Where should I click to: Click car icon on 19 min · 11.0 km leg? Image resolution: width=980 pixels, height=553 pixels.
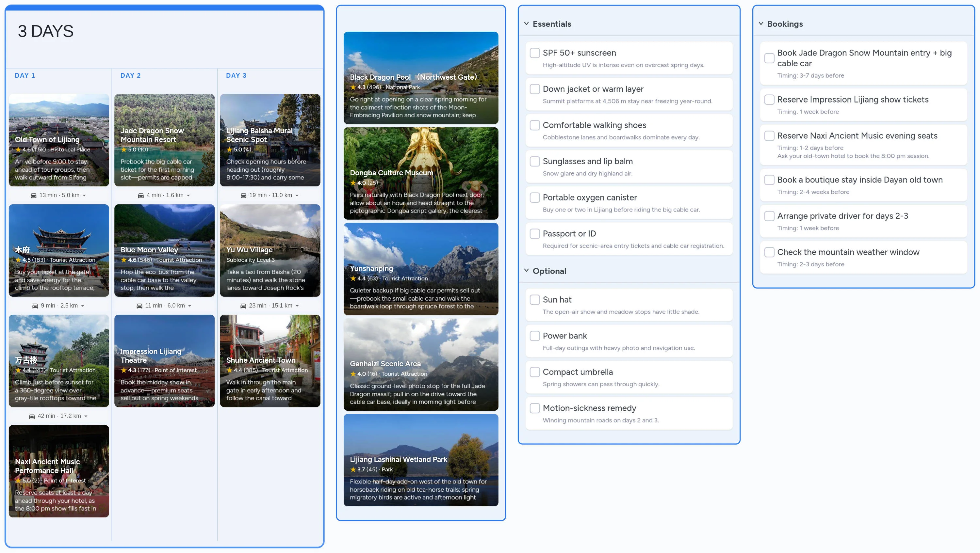(243, 195)
